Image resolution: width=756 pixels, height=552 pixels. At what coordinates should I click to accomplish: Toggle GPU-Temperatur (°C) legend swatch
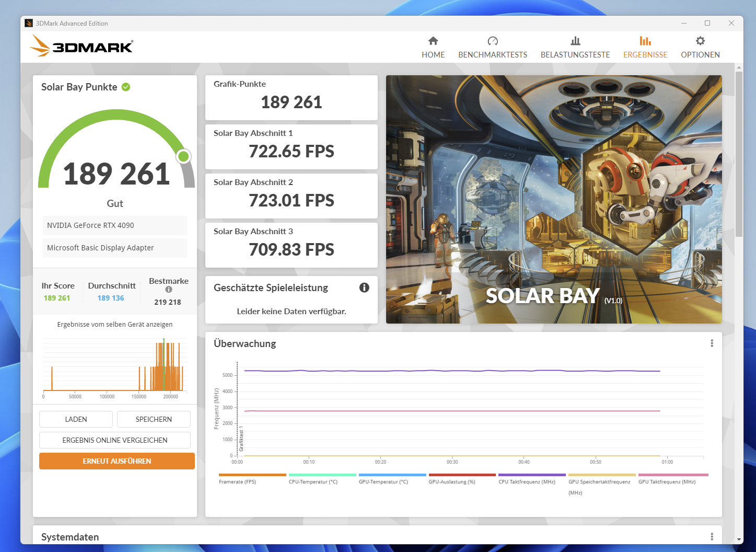392,475
